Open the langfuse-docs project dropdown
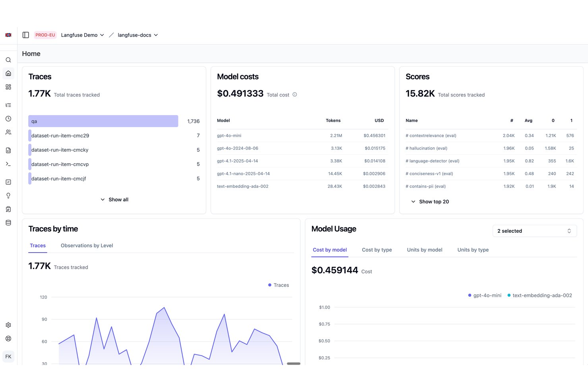The image size is (588, 392). (137, 35)
